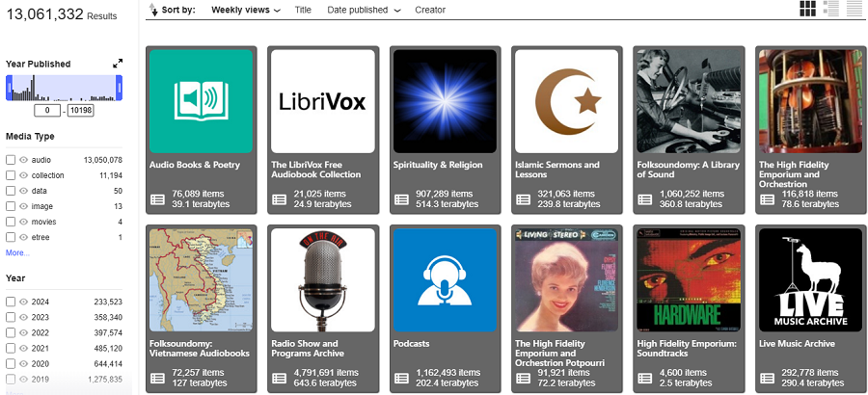Click list icon on Islamic Sermons card
This screenshot has width=868, height=395.
point(523,199)
